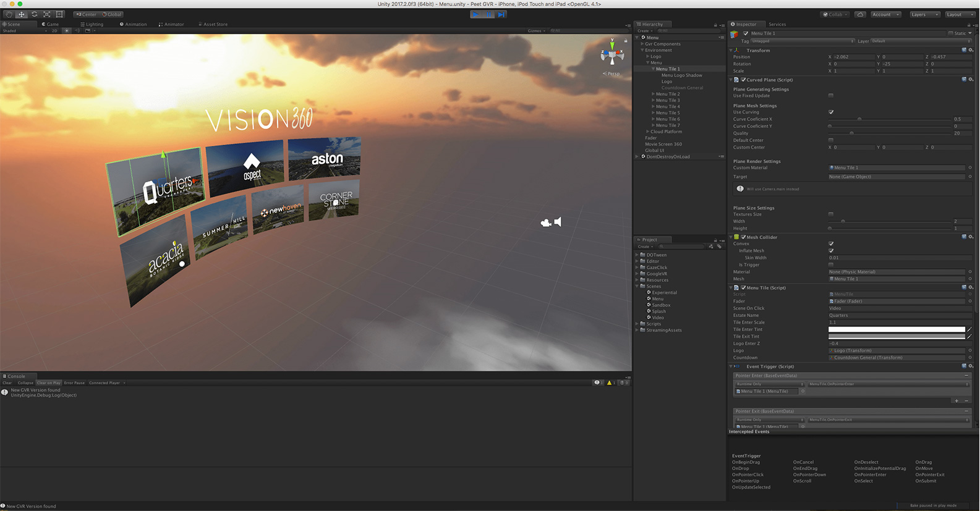The width and height of the screenshot is (980, 511).
Task: Expand the Scripts folder in Project
Action: tap(637, 324)
